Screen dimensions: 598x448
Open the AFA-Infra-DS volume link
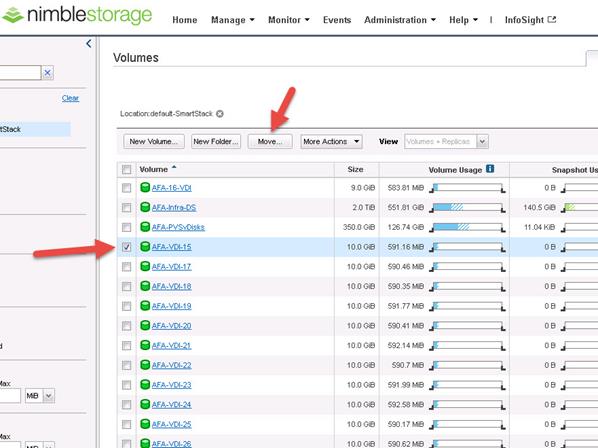(174, 207)
